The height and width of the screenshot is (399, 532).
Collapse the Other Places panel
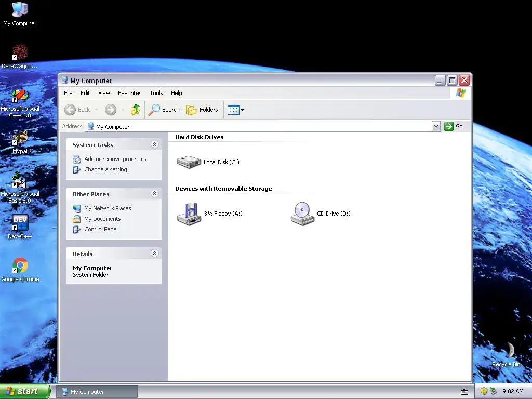click(154, 194)
